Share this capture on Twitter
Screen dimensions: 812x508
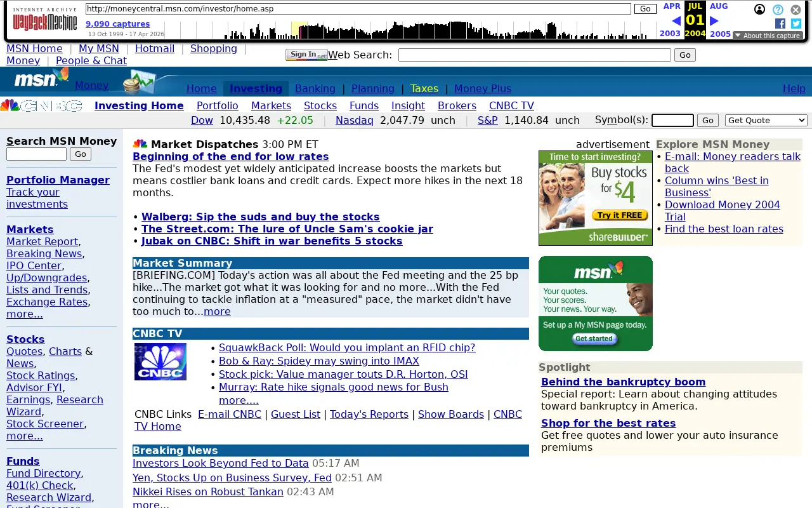[x=796, y=23]
